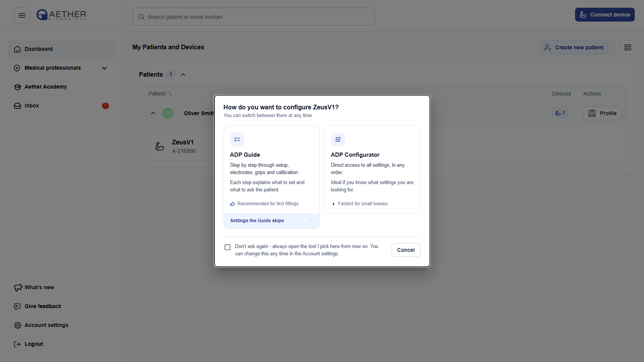The height and width of the screenshot is (362, 644).
Task: Choose the ADP Configurator card
Action: pyautogui.click(x=373, y=169)
